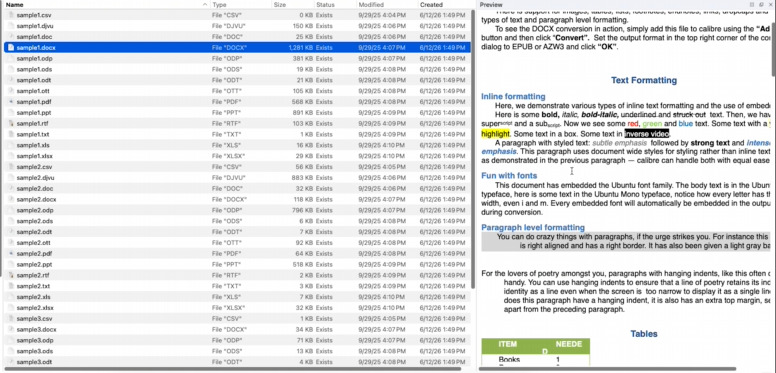Select the sample2.ods file name
This screenshot has height=373, width=776.
tap(35, 221)
